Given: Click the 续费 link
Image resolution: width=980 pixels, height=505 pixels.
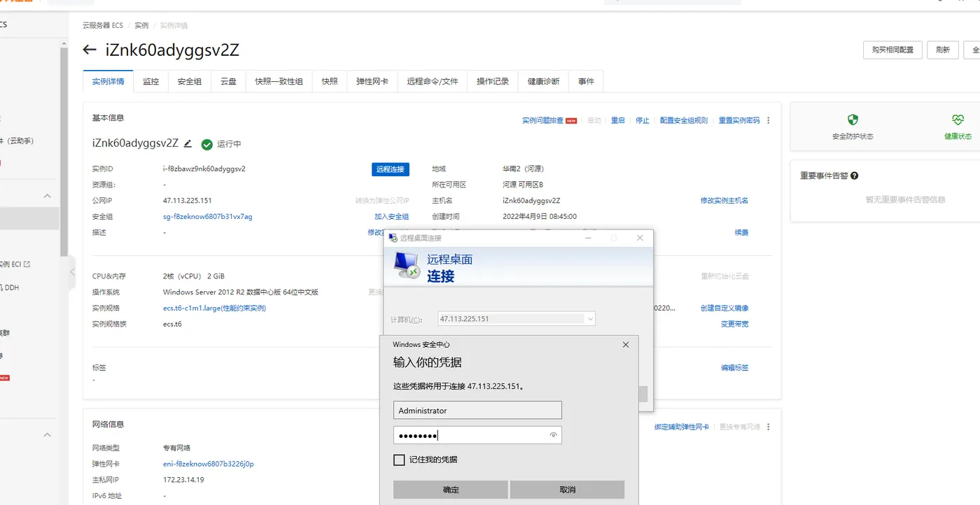Looking at the screenshot, I should point(741,232).
